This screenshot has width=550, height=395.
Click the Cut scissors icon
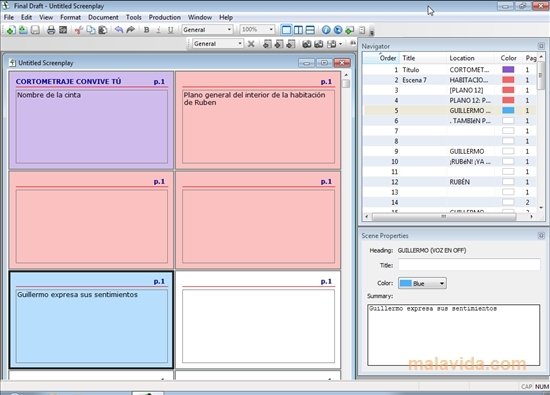(79, 30)
